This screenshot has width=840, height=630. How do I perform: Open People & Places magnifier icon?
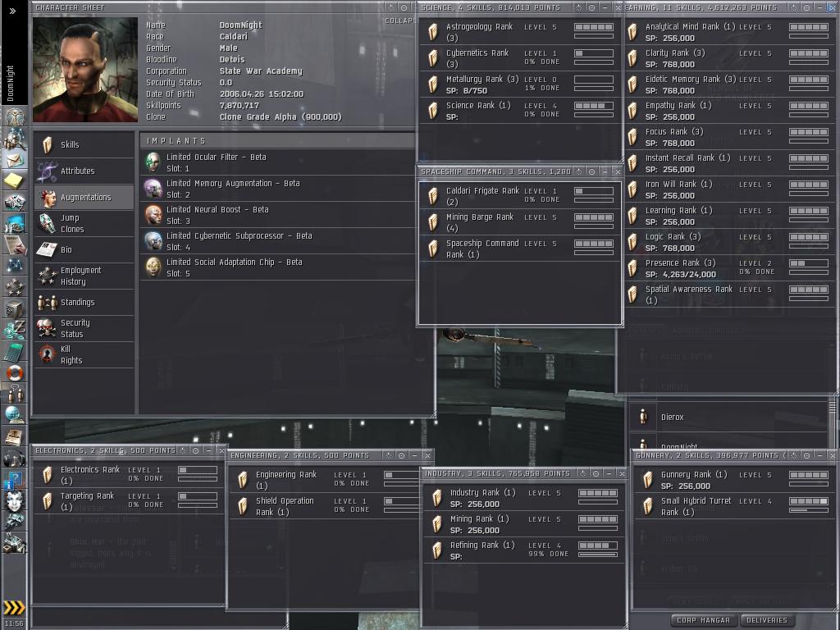[15, 138]
